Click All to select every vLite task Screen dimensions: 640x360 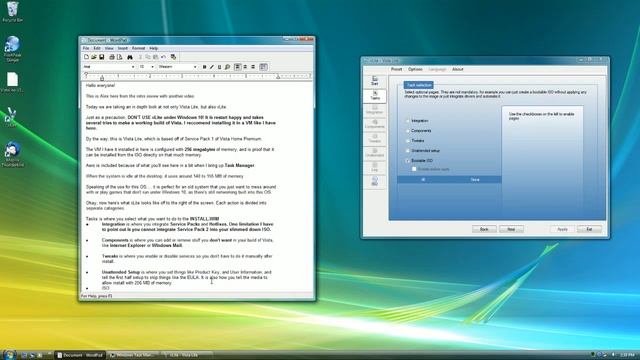(x=423, y=180)
